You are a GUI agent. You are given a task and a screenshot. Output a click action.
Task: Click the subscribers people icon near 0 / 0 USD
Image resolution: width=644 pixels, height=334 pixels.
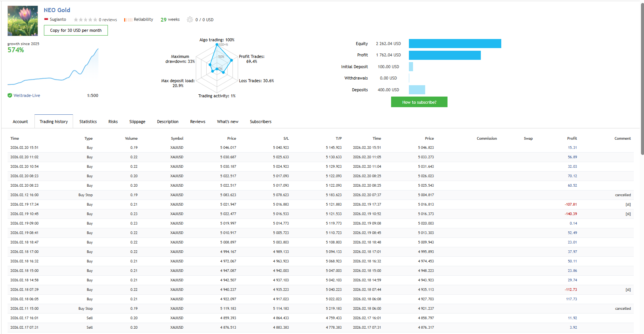(190, 19)
